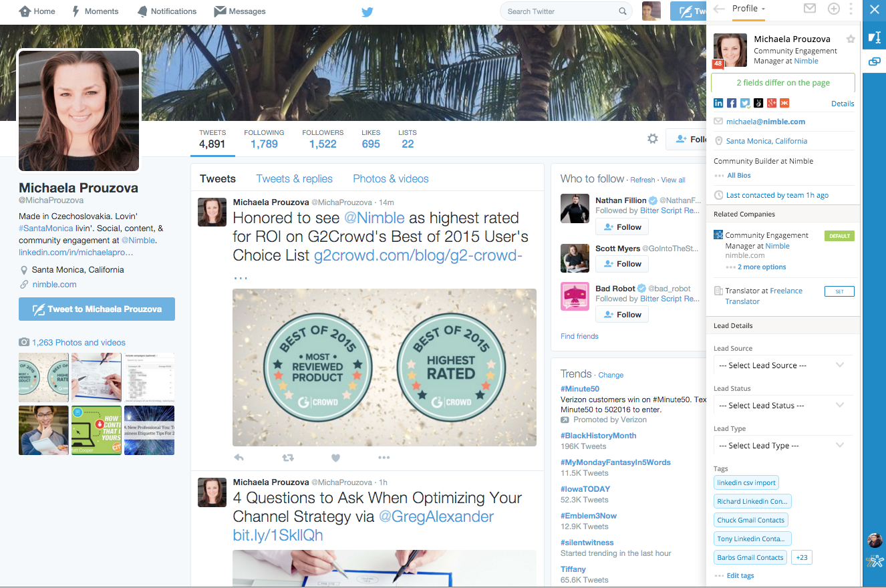
Task: Click the 'Chuck Gmail Contacts' tag
Action: (751, 520)
